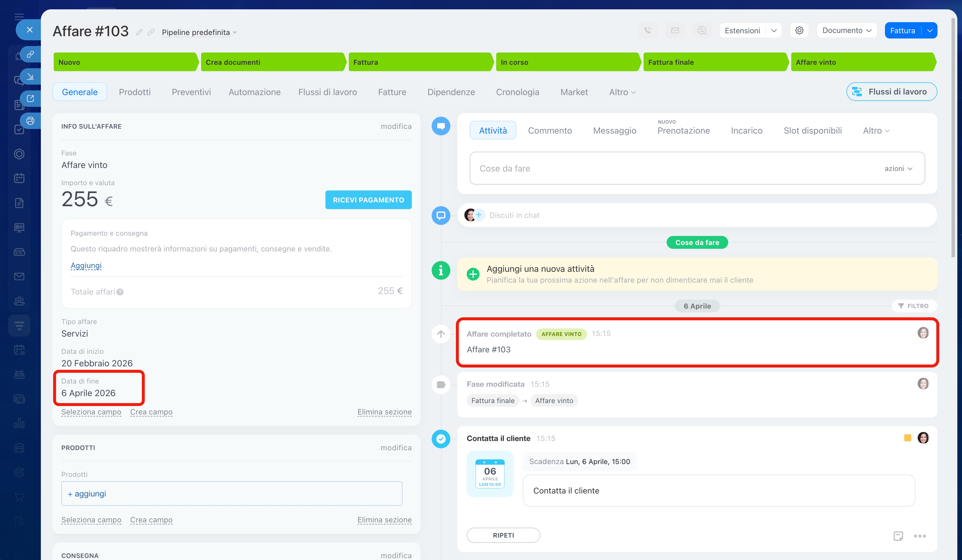Click the note icon on Contatta il cliente
Screen dimensions: 962x560
898,536
